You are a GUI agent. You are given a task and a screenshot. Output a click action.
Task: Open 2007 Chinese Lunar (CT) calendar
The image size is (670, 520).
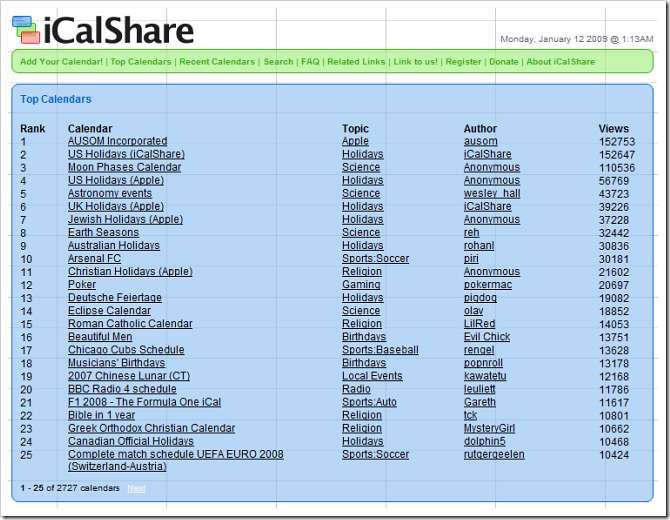[x=129, y=376]
